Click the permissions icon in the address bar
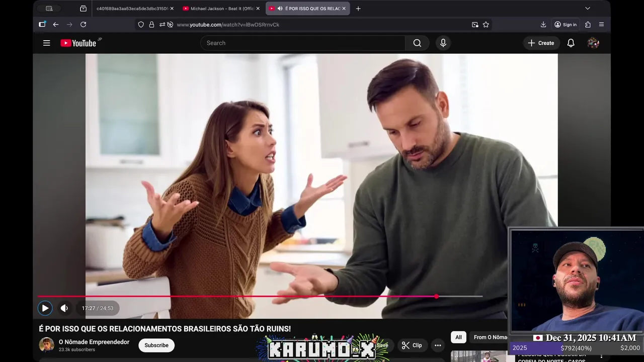The width and height of the screenshot is (644, 362). pos(162,25)
